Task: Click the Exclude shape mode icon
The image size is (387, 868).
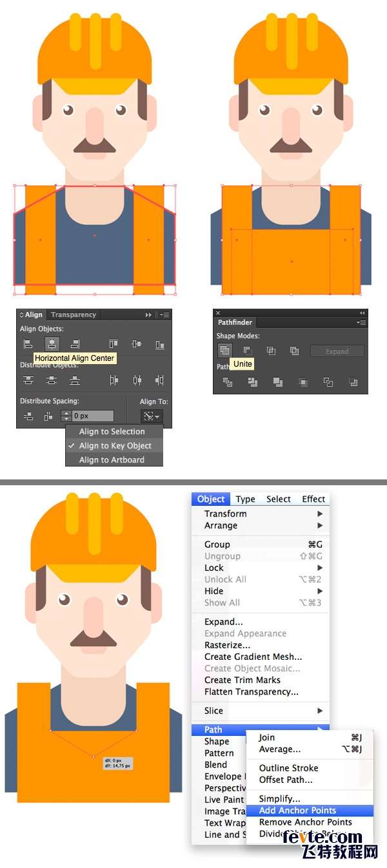Action: tap(294, 351)
